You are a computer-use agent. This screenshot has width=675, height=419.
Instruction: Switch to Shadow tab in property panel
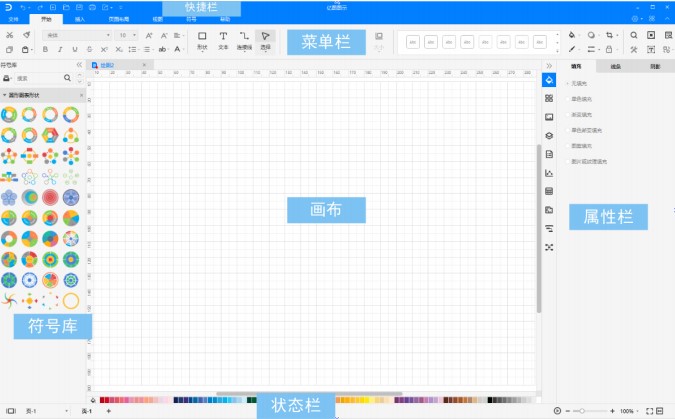coord(655,66)
